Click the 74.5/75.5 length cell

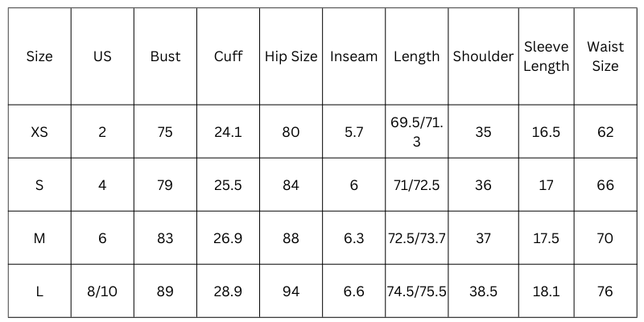pyautogui.click(x=416, y=291)
